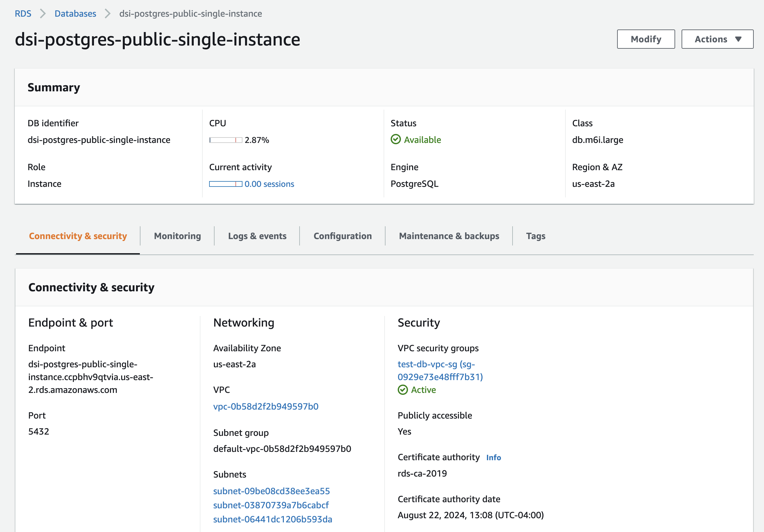Open the vpc-0b58d2f2b949597b0 VPC link
The width and height of the screenshot is (764, 532).
pos(266,406)
